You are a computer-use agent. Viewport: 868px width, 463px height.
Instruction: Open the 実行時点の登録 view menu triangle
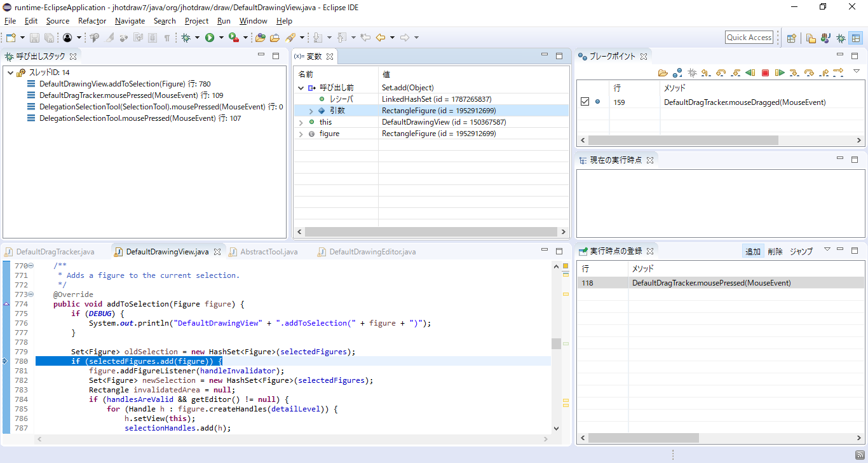click(827, 249)
